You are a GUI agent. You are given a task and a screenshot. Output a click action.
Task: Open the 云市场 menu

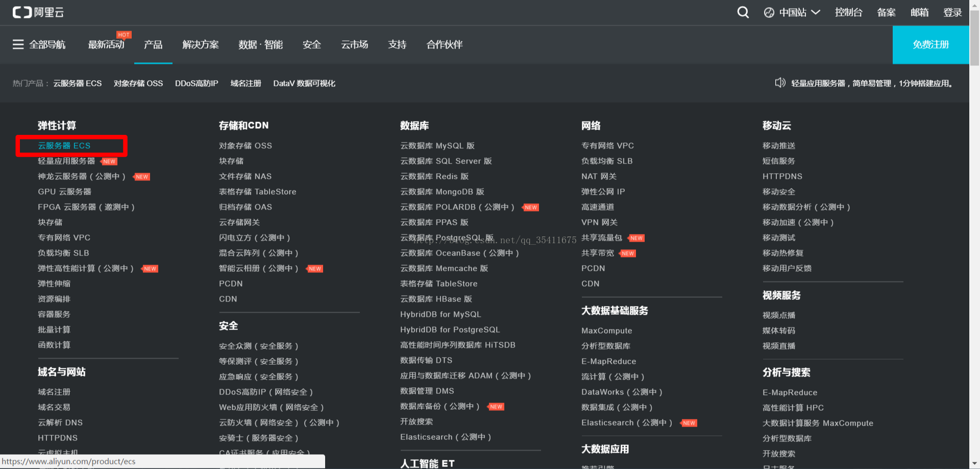(354, 44)
